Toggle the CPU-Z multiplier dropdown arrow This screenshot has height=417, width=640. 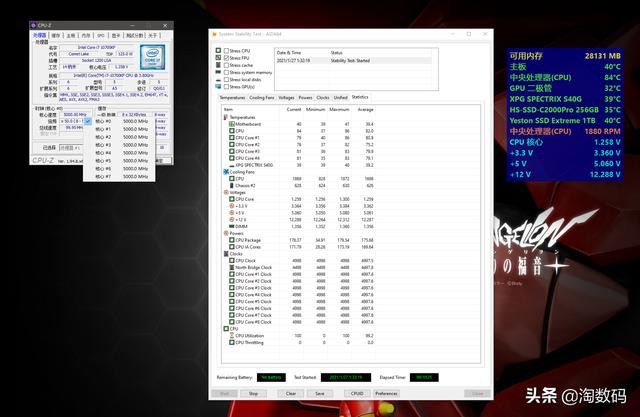coord(88,121)
